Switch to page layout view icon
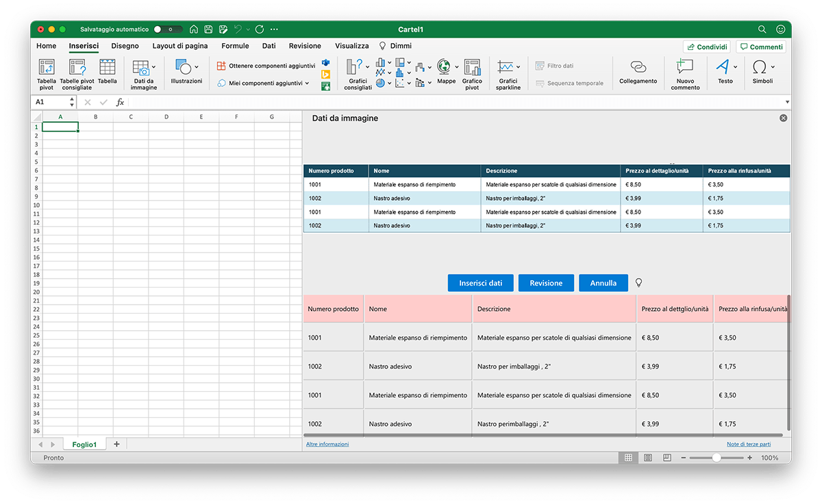The height and width of the screenshot is (504, 822). pyautogui.click(x=647, y=457)
